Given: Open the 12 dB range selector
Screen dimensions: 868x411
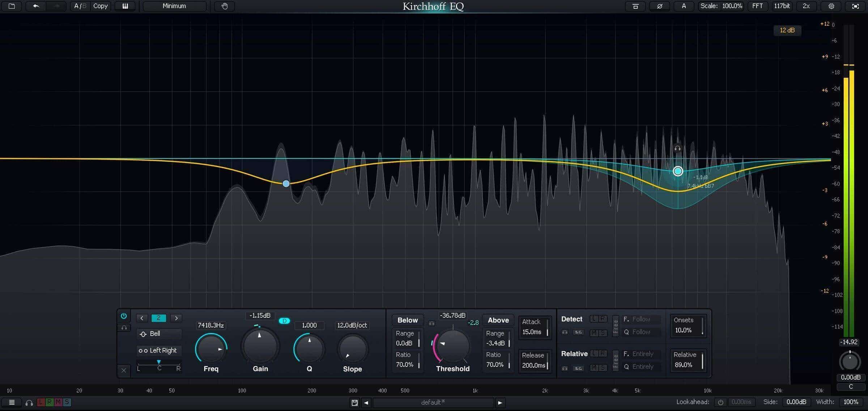Looking at the screenshot, I should click(787, 30).
